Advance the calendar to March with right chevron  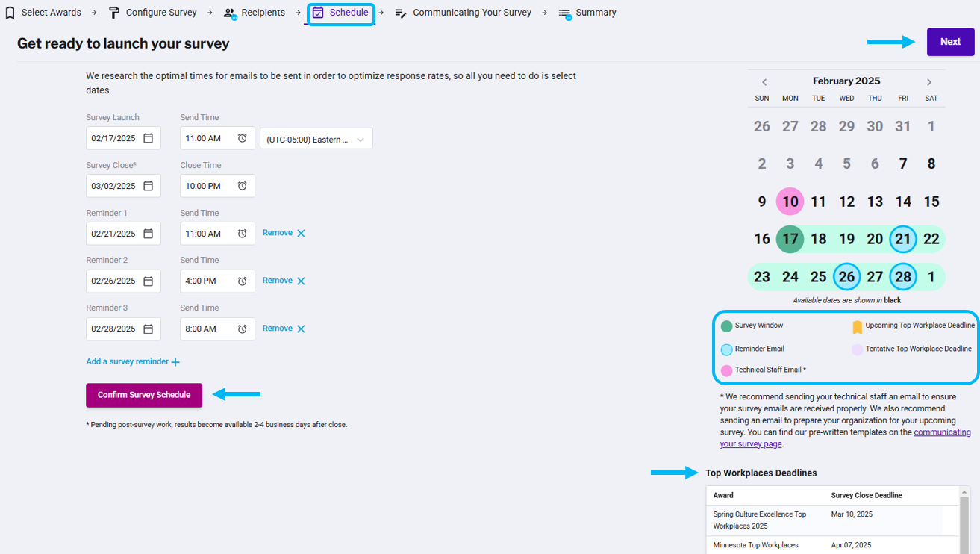929,81
